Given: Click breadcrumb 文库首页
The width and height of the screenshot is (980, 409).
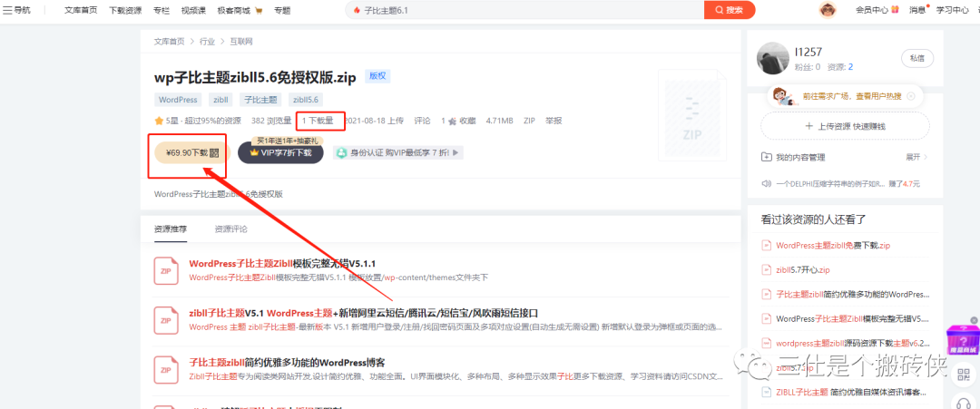Looking at the screenshot, I should (x=170, y=41).
